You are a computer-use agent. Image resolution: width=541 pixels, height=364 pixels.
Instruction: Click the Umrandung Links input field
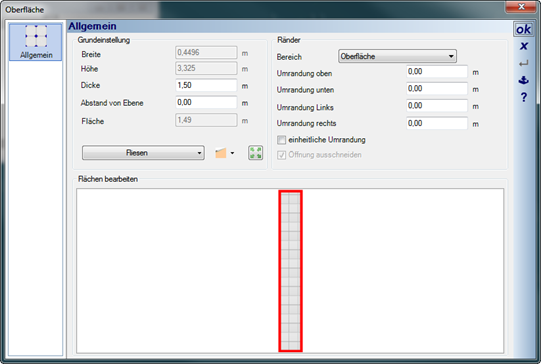[x=437, y=106]
